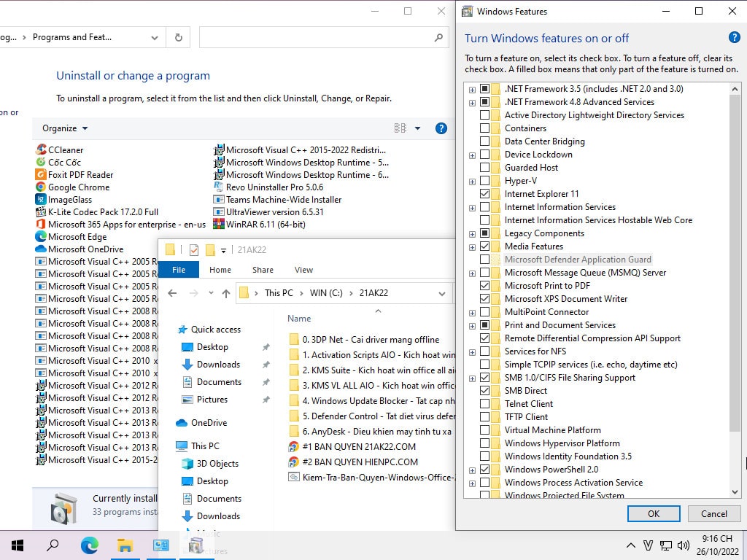The height and width of the screenshot is (560, 747).
Task: Open address bar dropdown in 21AK22 Explorer
Action: tap(442, 293)
